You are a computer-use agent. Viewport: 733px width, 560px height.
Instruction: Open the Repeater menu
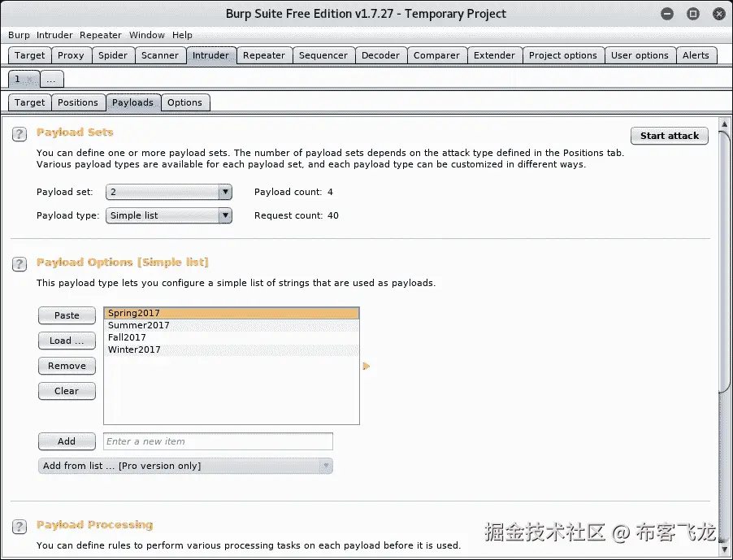pos(101,35)
